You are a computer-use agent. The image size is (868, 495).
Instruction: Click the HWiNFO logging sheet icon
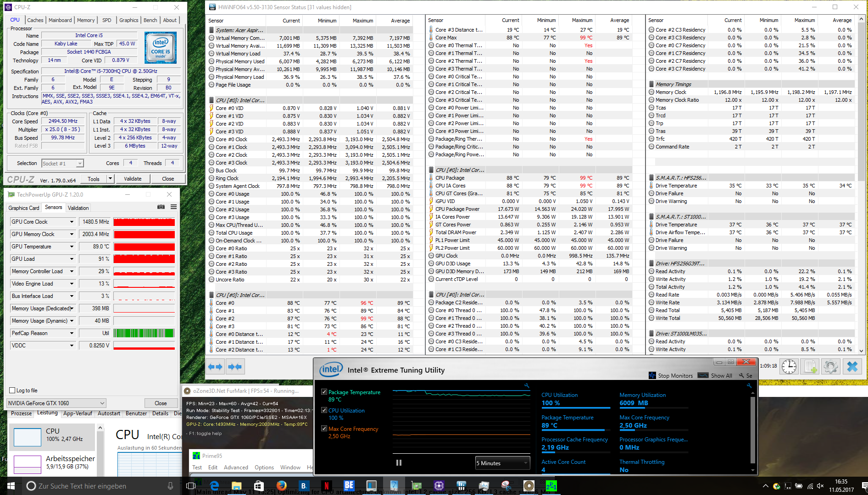click(810, 367)
